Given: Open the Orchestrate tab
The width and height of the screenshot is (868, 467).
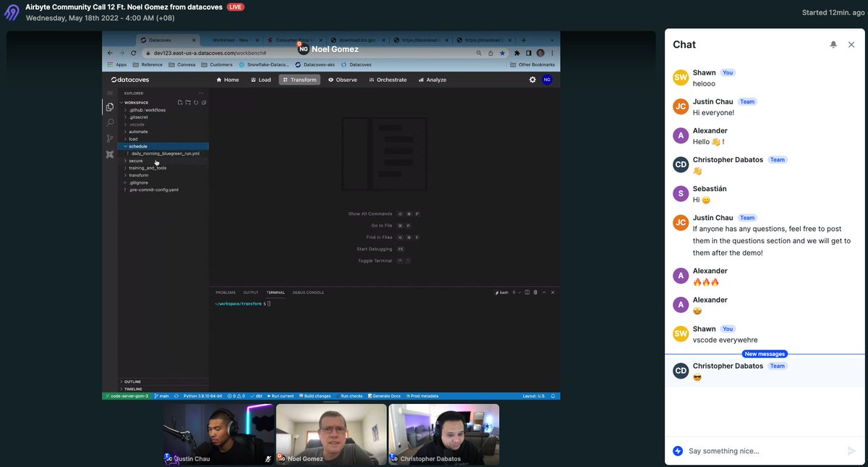Looking at the screenshot, I should 388,80.
